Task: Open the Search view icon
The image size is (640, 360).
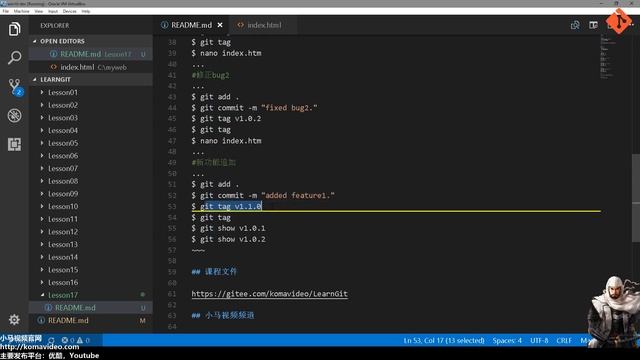Action: [14, 58]
